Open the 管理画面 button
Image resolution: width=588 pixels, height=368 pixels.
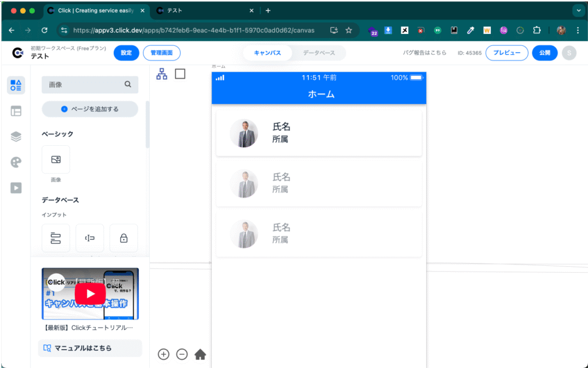[161, 53]
